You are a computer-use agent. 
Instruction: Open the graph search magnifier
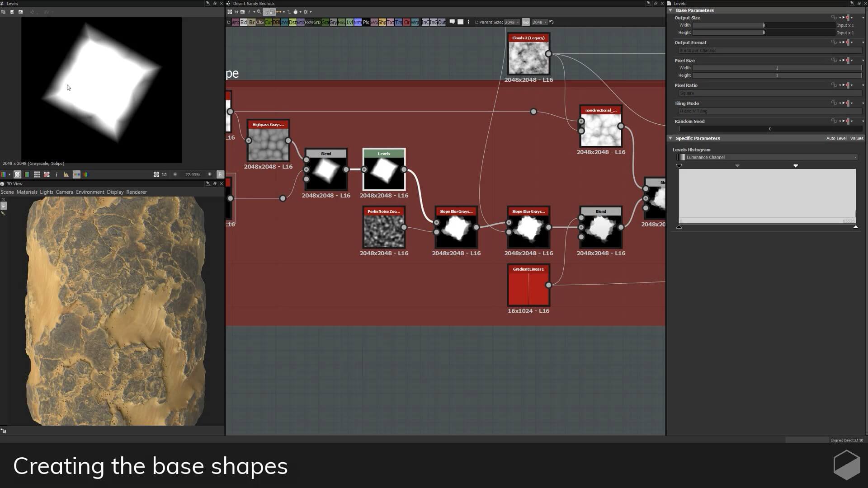point(259,12)
